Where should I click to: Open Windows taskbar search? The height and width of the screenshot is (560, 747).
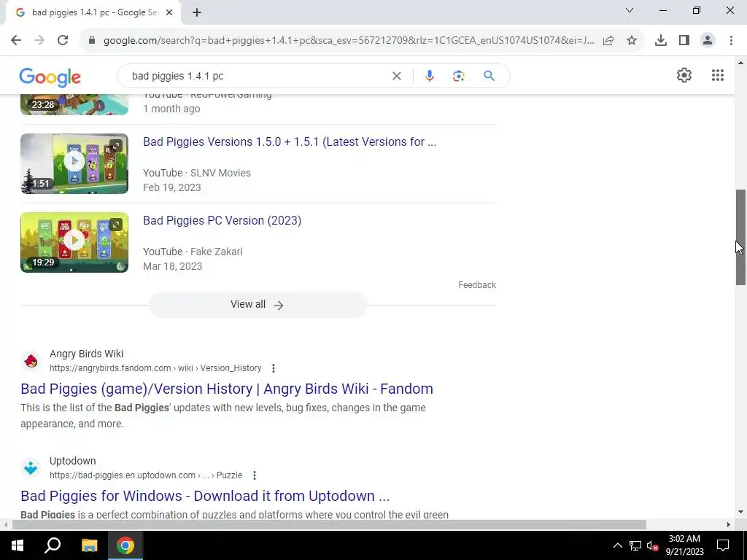53,545
